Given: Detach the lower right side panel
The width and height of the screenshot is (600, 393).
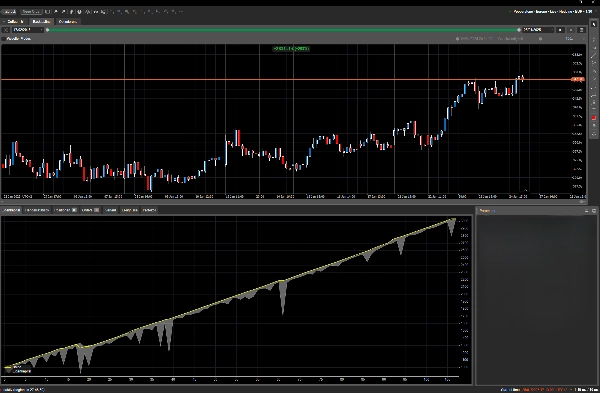Looking at the screenshot, I should click(594, 211).
